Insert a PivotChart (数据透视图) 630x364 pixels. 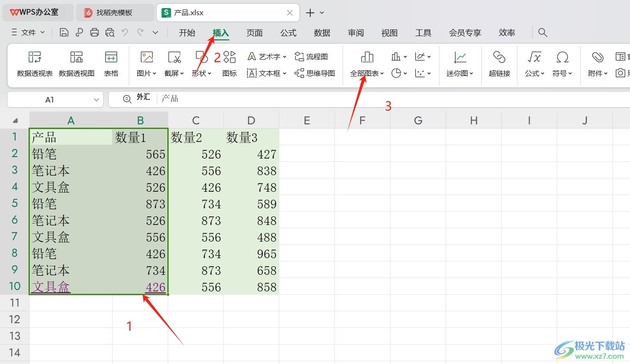(x=76, y=64)
